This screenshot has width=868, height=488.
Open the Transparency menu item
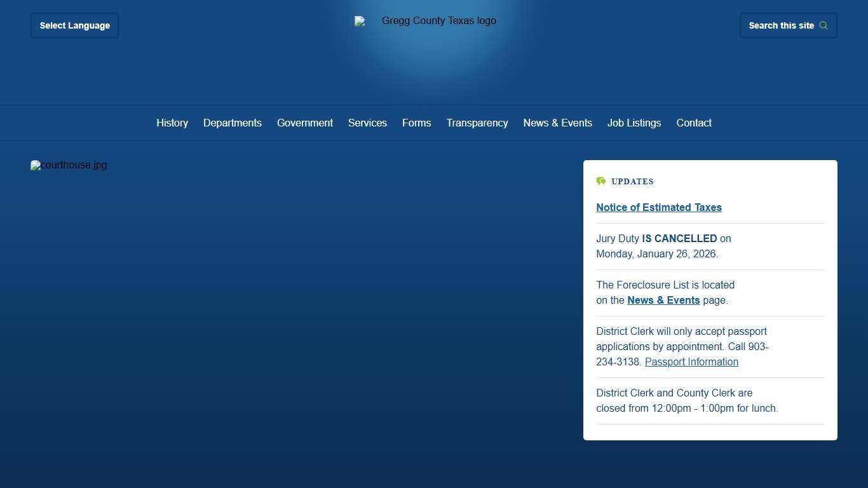[x=477, y=123]
